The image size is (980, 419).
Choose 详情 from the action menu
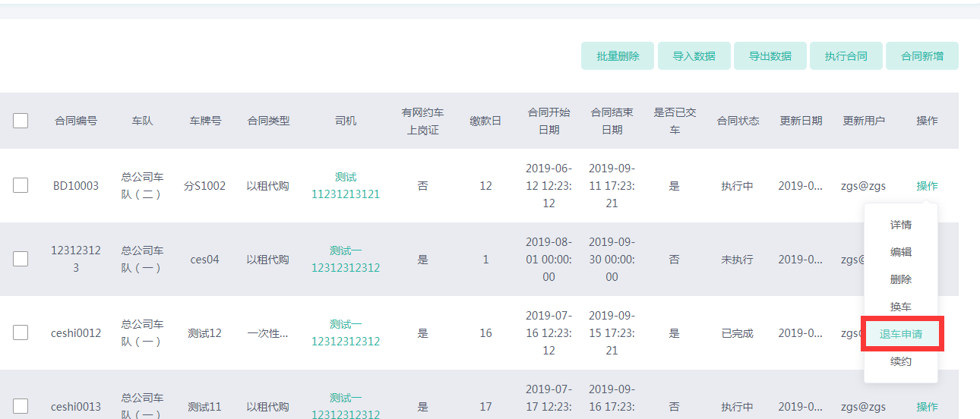tap(901, 225)
